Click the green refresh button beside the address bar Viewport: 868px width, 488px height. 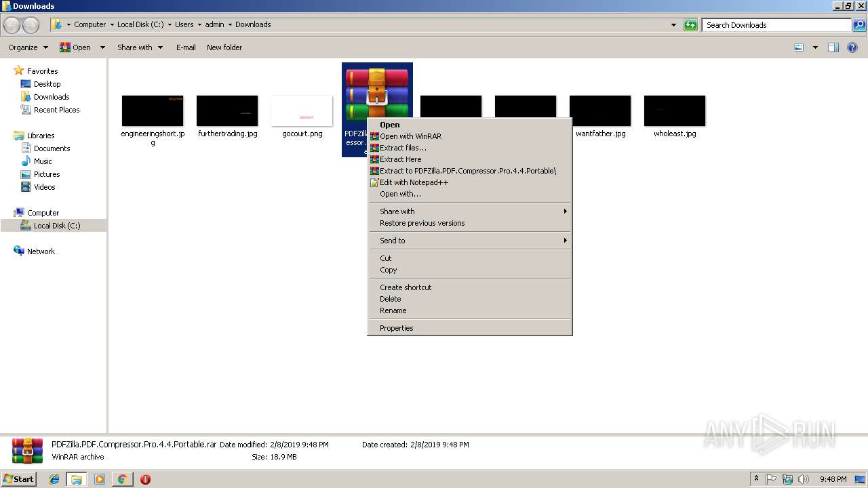(690, 25)
